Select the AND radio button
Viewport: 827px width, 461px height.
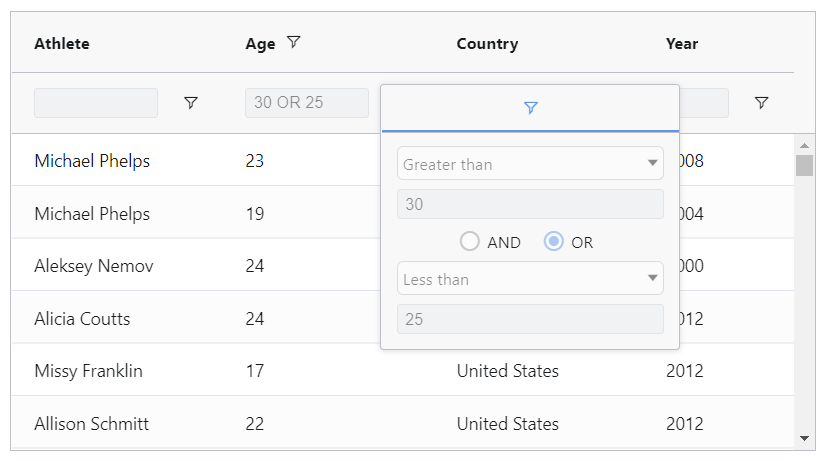pos(470,242)
